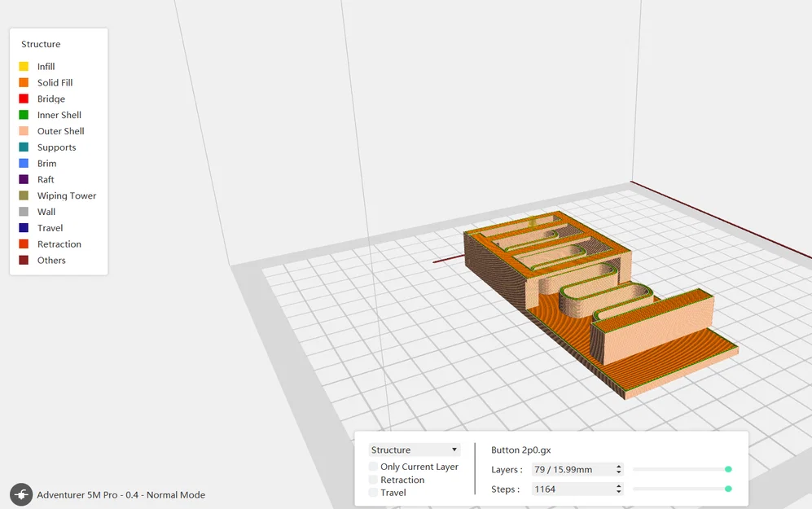Click the red Bridge color swatch
The height and width of the screenshot is (509, 812).
coord(24,99)
